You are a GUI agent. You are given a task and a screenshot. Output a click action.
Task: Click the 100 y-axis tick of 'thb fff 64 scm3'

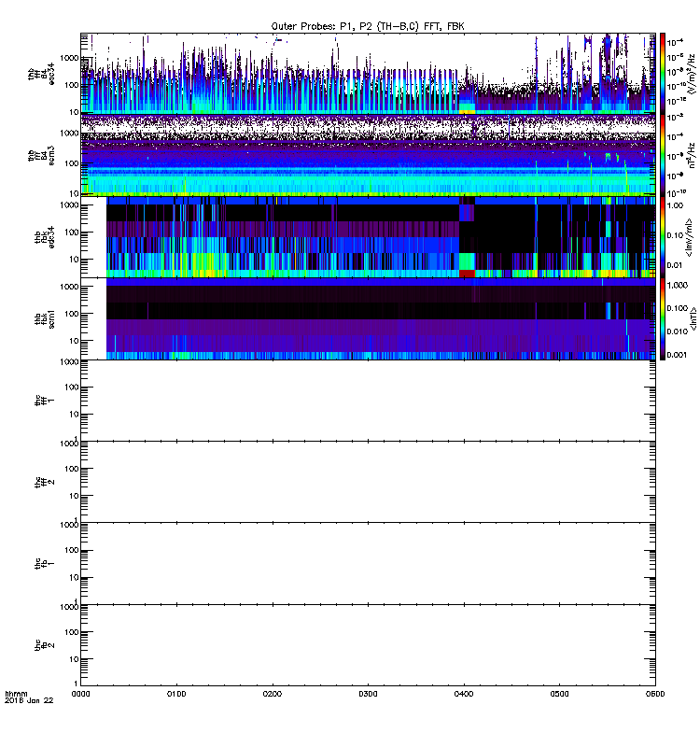[x=72, y=163]
